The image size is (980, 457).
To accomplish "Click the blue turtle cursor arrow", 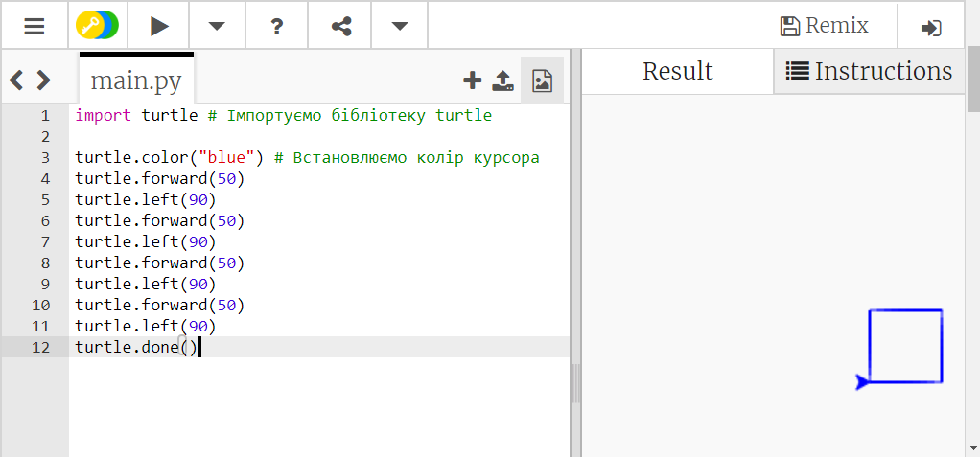I will click(862, 381).
